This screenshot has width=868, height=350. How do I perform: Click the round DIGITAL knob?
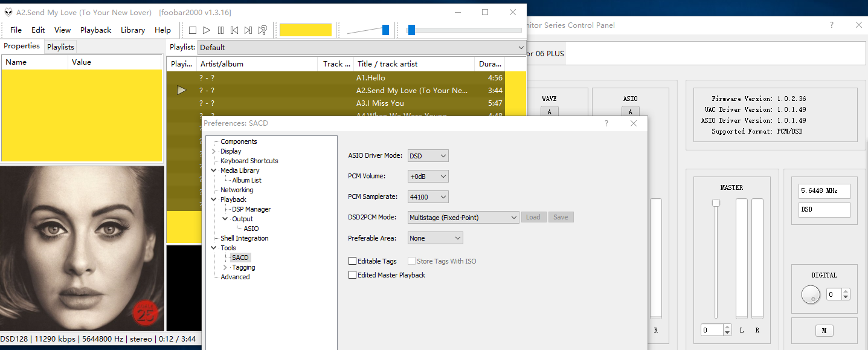coord(810,295)
